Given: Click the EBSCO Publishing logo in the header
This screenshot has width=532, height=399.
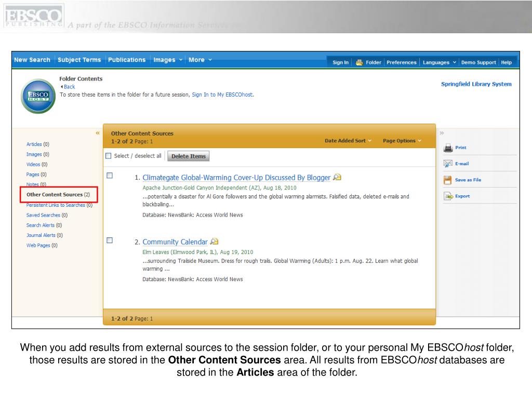Looking at the screenshot, I should coord(33,16).
